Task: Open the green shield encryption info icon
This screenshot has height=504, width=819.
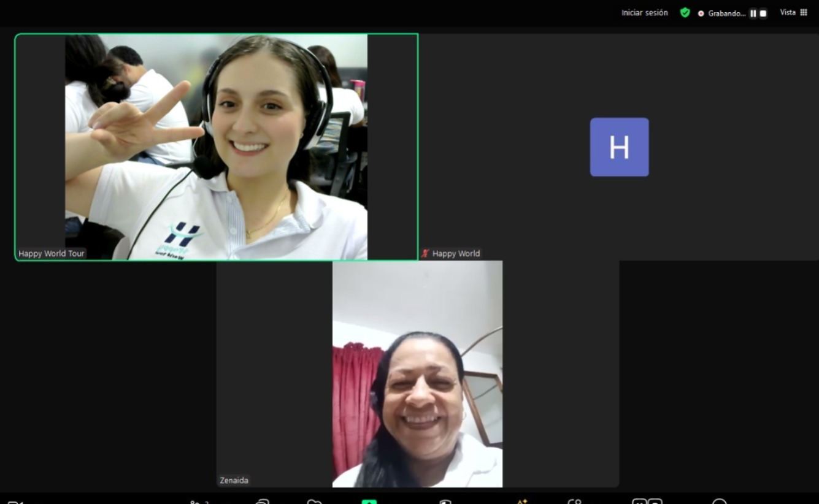Action: 685,13
